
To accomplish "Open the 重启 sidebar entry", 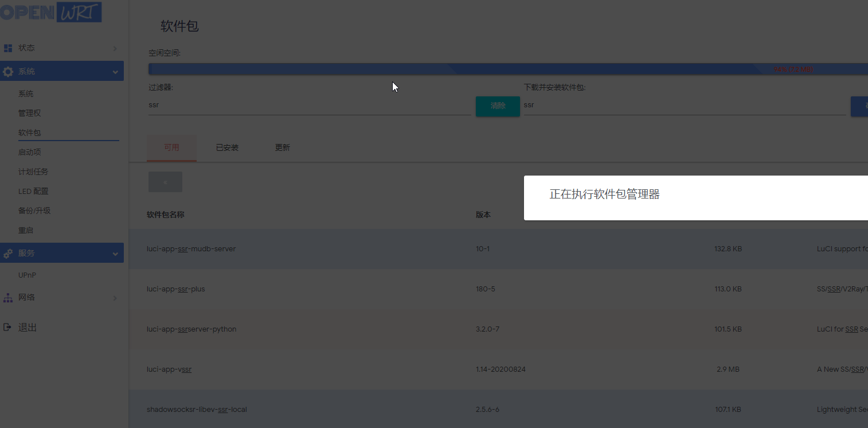I will pos(26,229).
